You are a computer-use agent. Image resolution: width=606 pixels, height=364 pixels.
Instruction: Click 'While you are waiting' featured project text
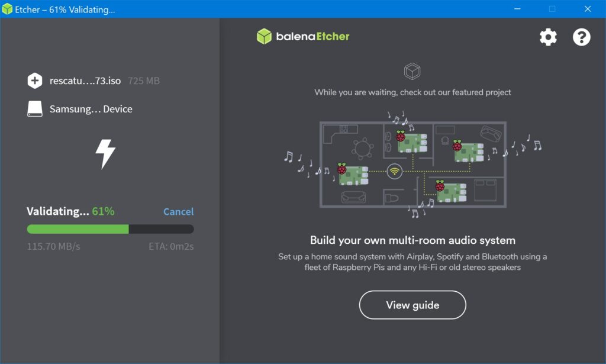click(412, 92)
